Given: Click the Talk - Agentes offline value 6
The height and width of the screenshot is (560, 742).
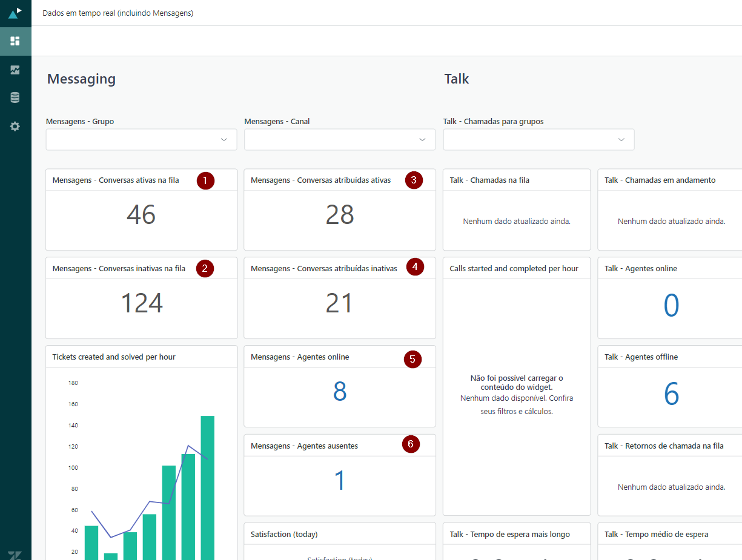Looking at the screenshot, I should coord(671,394).
